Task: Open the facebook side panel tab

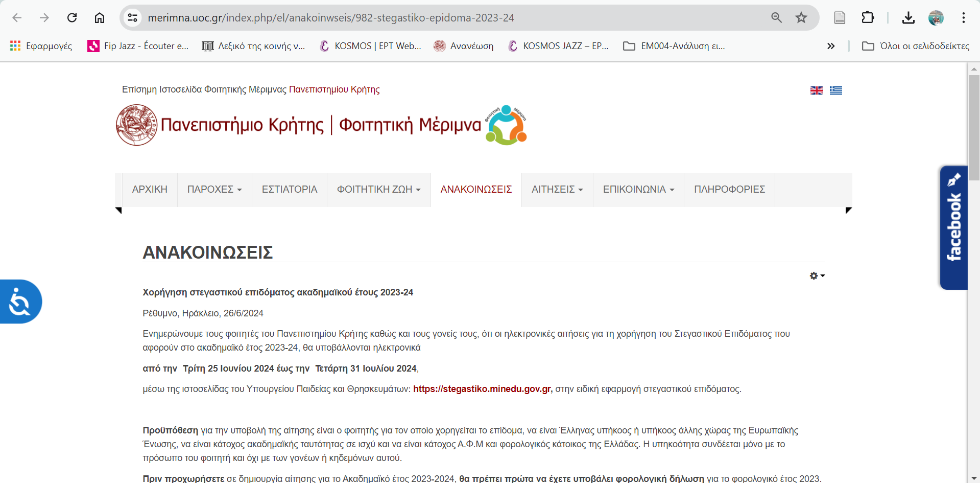Action: (953, 227)
